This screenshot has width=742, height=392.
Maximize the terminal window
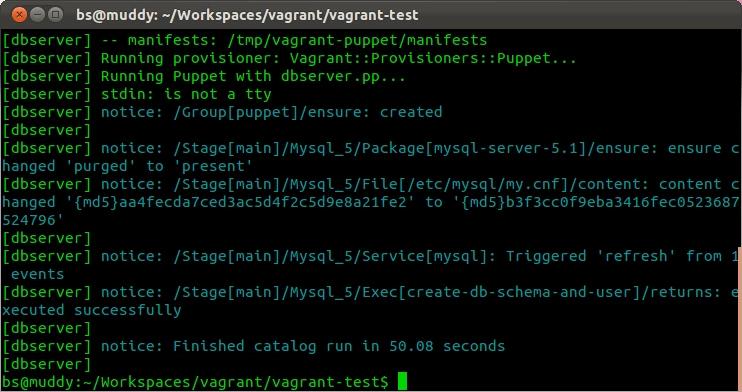point(55,14)
